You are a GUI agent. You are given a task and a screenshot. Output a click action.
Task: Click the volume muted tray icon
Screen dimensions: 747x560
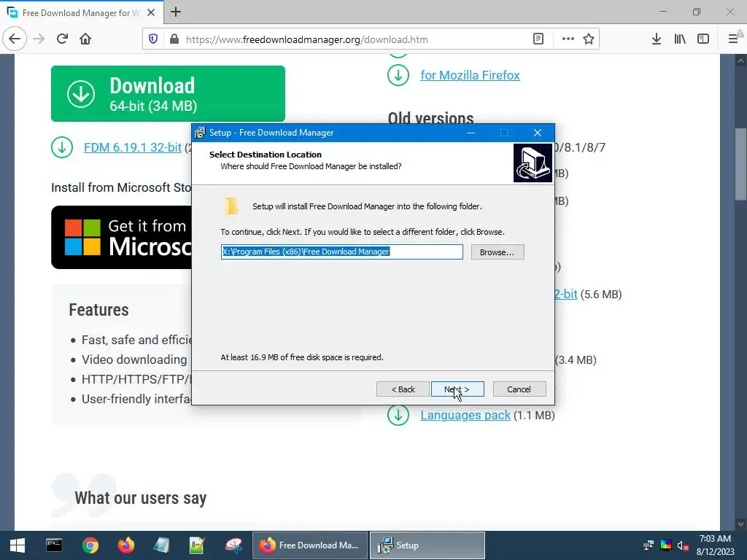click(683, 545)
